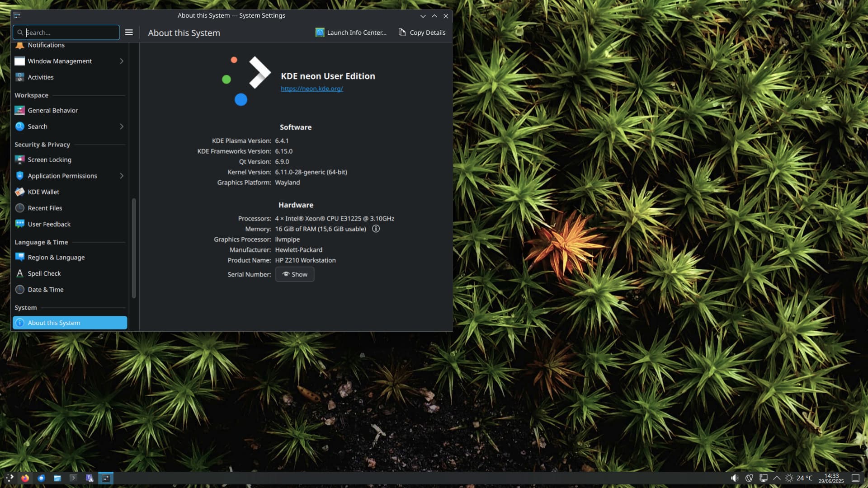The width and height of the screenshot is (868, 488).
Task: Open the neon.kde.org link
Action: tap(311, 89)
